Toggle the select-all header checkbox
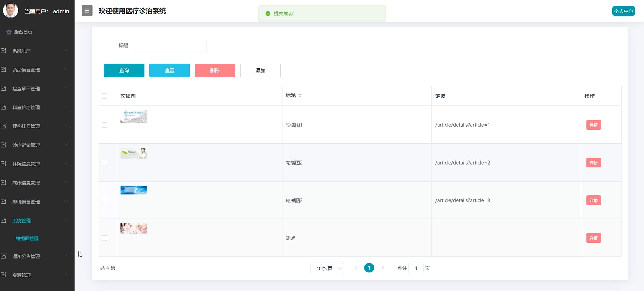Viewport: 644px width, 291px height. point(104,96)
